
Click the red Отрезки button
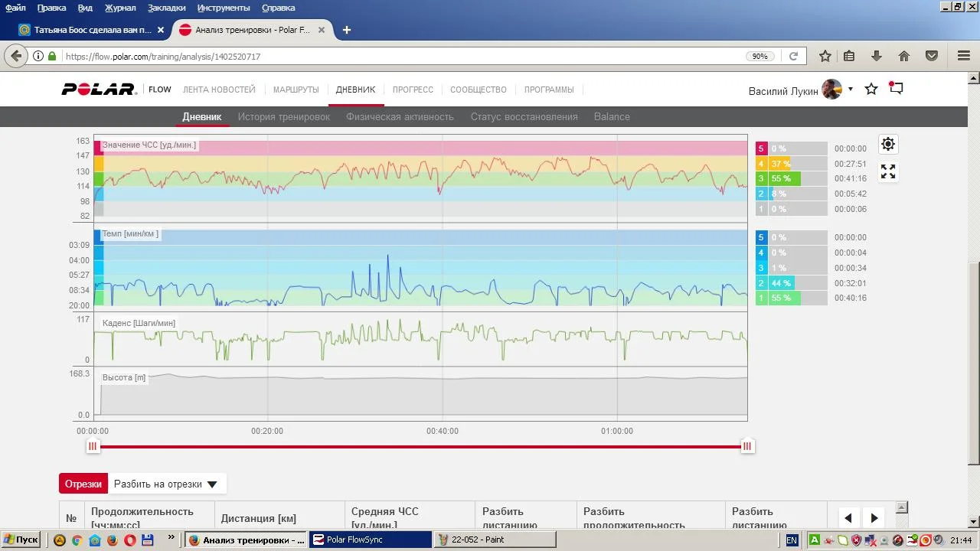(83, 484)
